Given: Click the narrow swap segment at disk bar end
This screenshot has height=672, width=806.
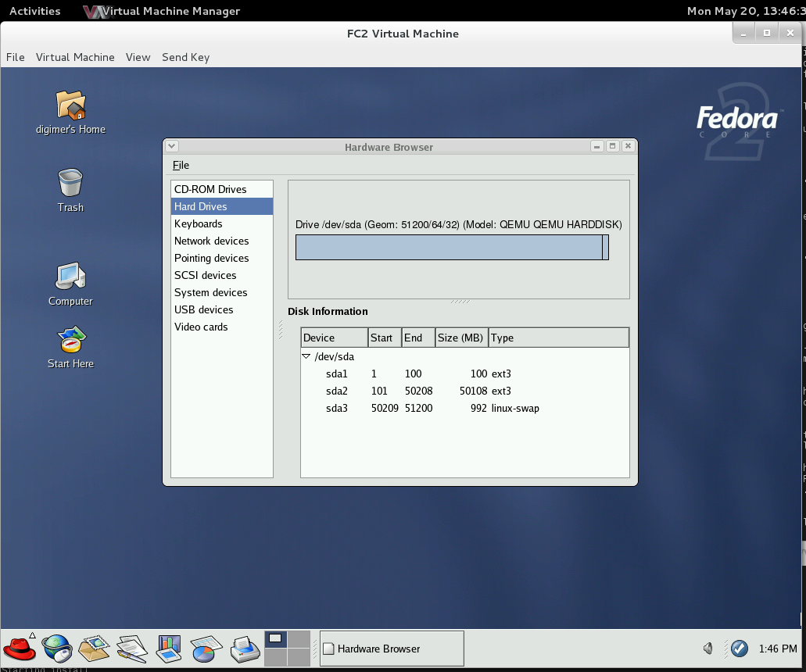Looking at the screenshot, I should tap(606, 247).
